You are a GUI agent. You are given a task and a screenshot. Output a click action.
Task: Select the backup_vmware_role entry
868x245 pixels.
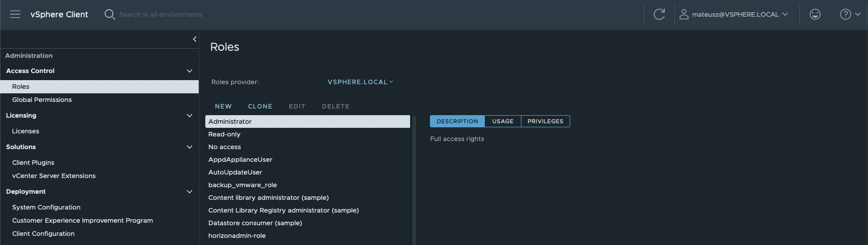(x=242, y=185)
